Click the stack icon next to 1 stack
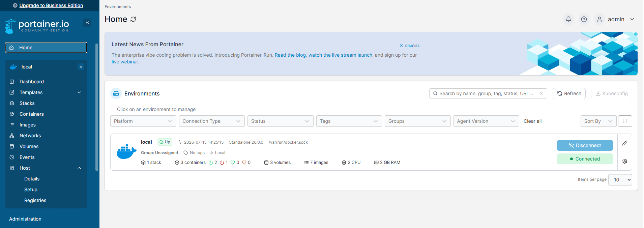This screenshot has width=644, height=228. [143, 163]
